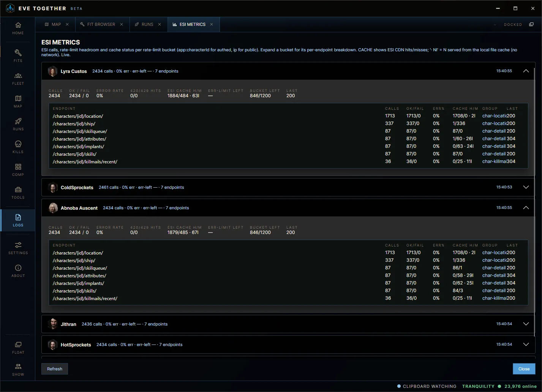Close the RUNS tab with its X
This screenshot has width=542, height=392.
point(160,24)
